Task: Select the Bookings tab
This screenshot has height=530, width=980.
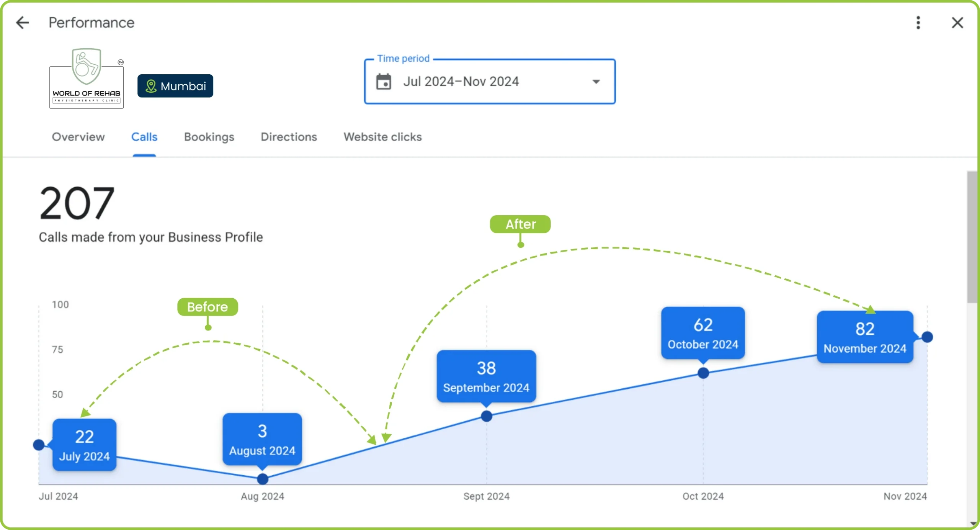Action: coord(208,137)
